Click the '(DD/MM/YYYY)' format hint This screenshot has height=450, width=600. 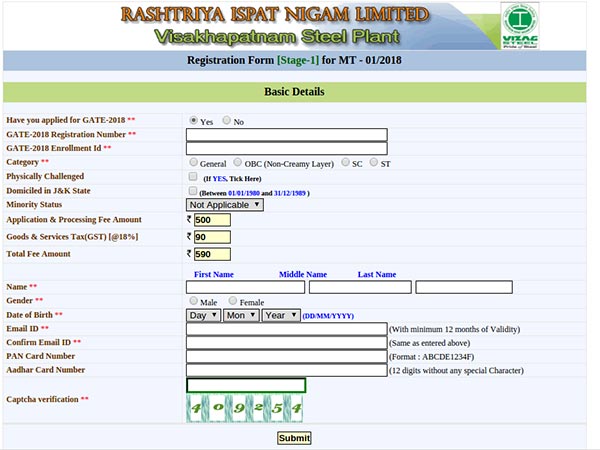[x=328, y=316]
